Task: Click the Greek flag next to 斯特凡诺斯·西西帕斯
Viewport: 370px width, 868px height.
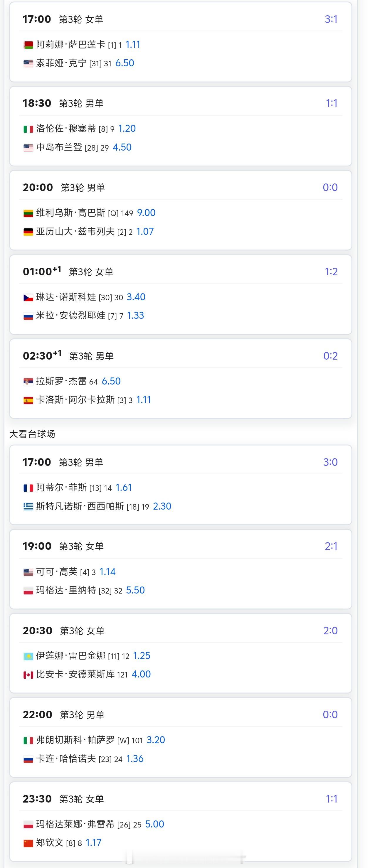Action: [x=28, y=506]
